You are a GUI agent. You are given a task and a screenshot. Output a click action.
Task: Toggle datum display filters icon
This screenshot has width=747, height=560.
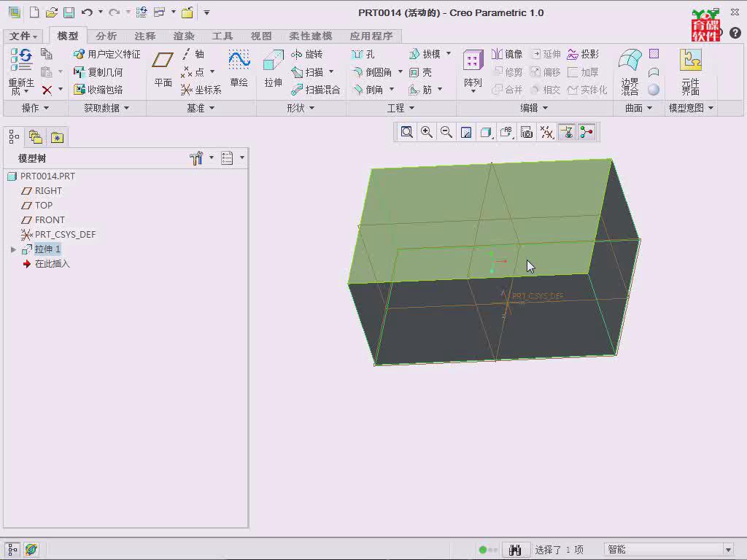pyautogui.click(x=546, y=132)
